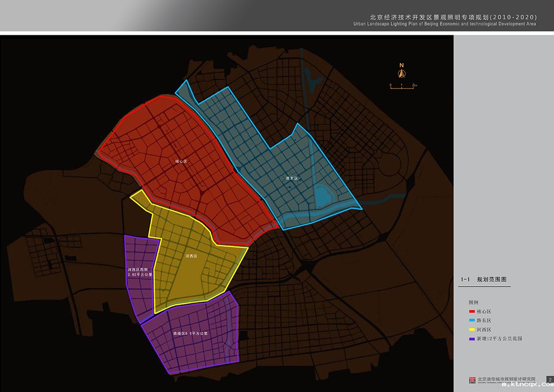Viewport: 554px width, 392px height.
Task: Click the page number 2 box
Action: pos(550,380)
